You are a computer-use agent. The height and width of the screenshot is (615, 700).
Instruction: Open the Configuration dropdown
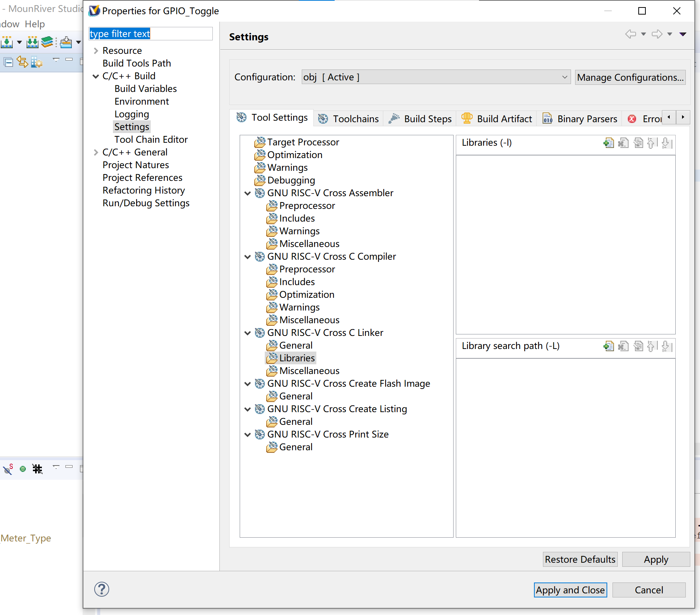pyautogui.click(x=436, y=77)
